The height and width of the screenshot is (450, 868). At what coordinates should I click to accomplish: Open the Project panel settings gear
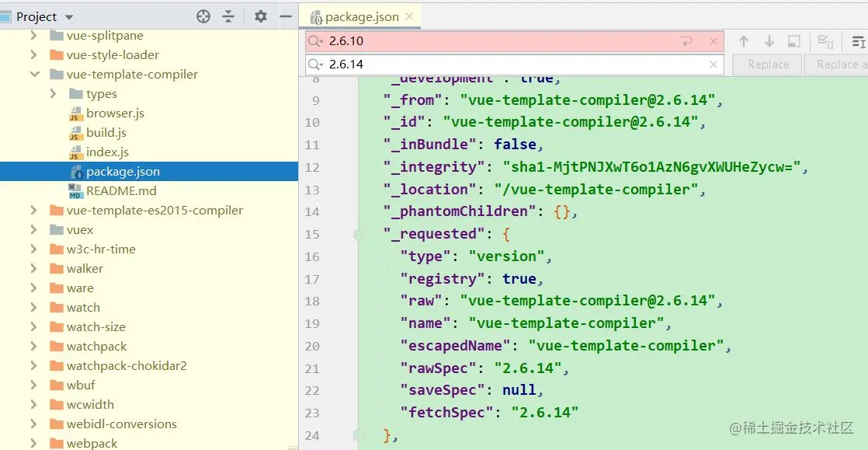click(261, 16)
